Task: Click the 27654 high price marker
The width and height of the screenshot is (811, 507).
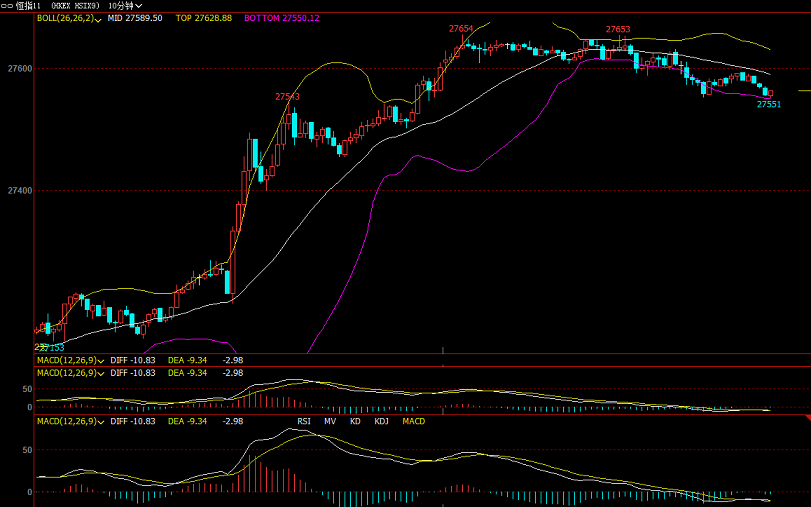Action: pos(461,29)
